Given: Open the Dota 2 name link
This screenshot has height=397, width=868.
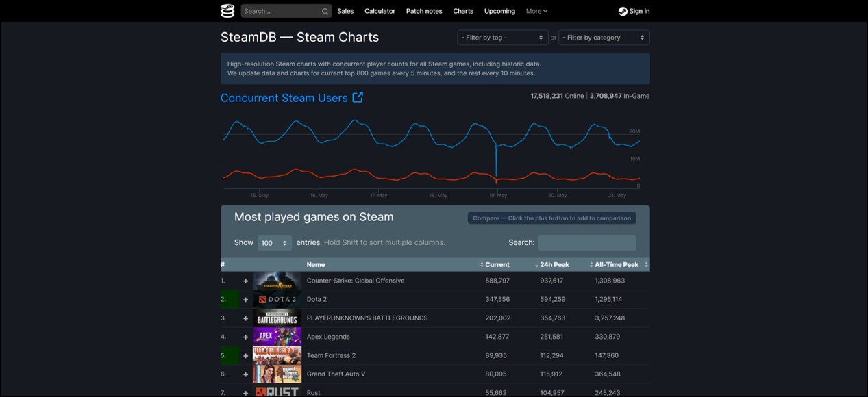Looking at the screenshot, I should click(317, 299).
